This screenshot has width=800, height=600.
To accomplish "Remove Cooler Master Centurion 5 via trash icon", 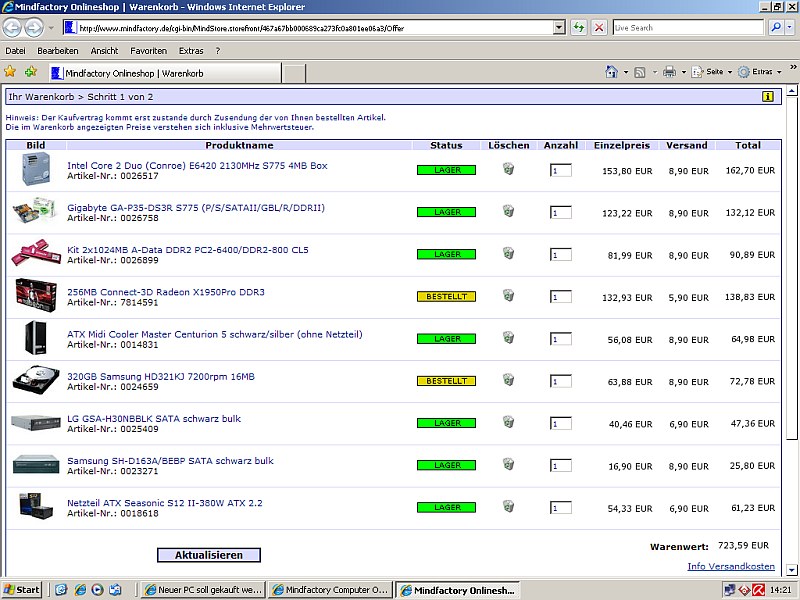I will [x=508, y=338].
